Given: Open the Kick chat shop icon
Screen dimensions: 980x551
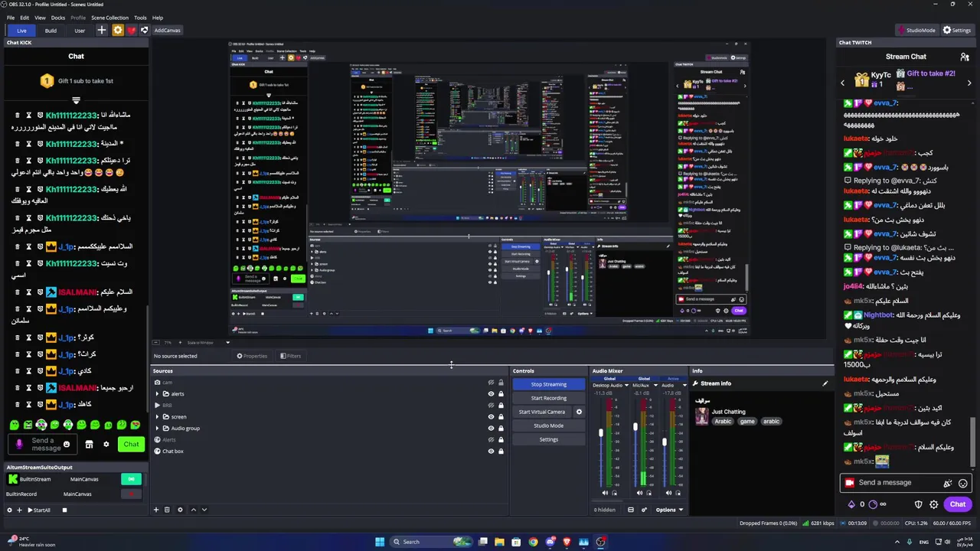Looking at the screenshot, I should [89, 445].
